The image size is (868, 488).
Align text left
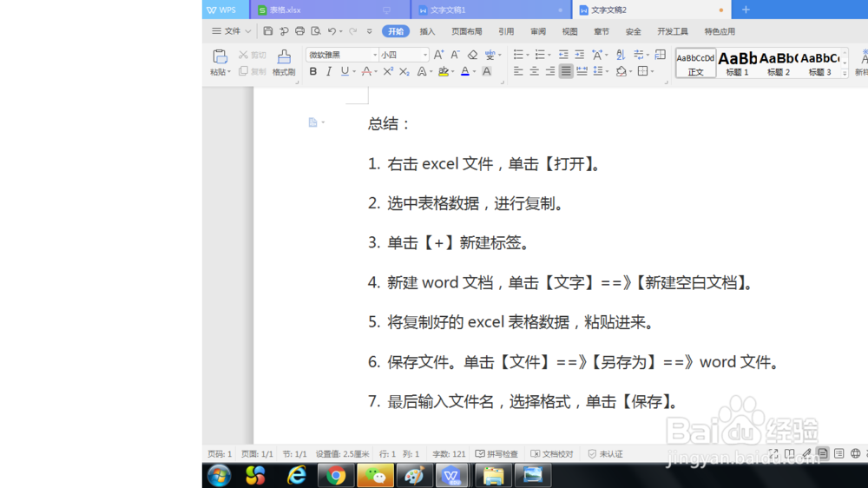click(x=518, y=71)
